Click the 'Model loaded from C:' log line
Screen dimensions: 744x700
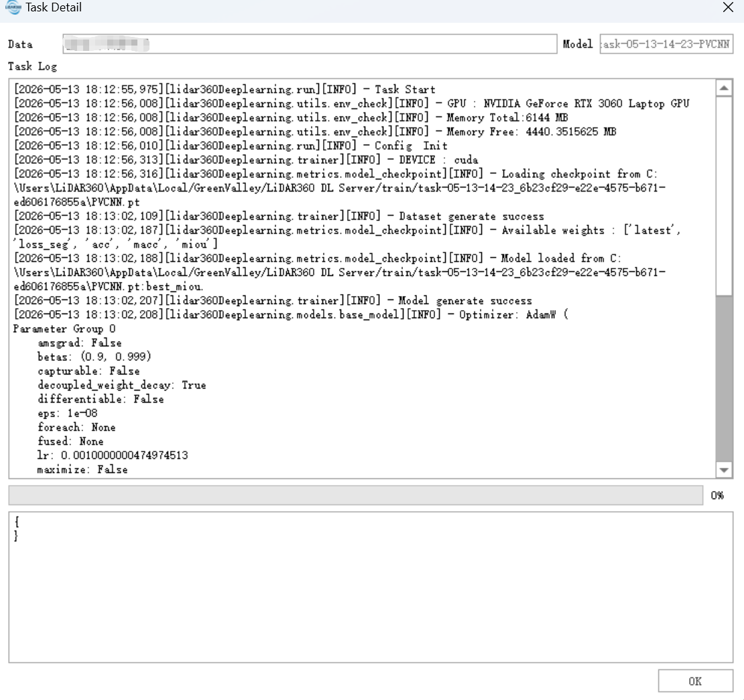pyautogui.click(x=317, y=259)
